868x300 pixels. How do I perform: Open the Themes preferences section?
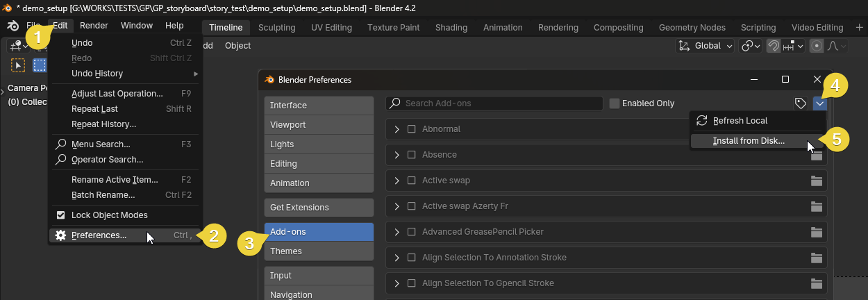[x=319, y=251]
